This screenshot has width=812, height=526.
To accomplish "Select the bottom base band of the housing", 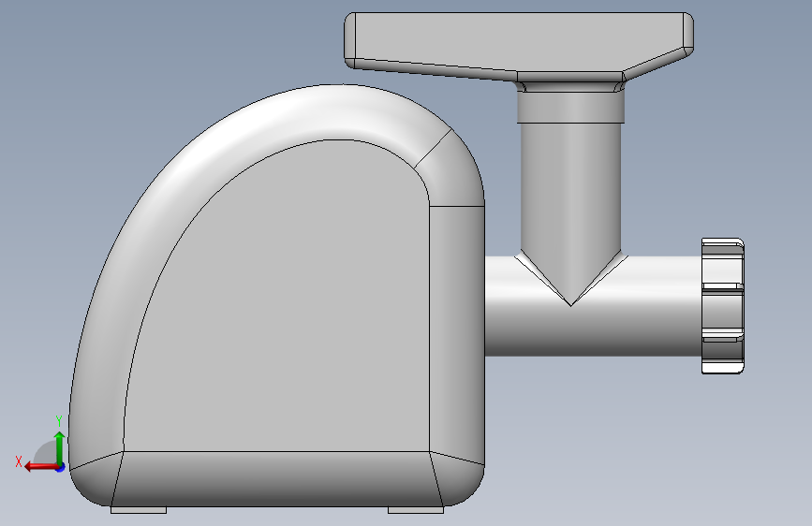I will [277, 479].
